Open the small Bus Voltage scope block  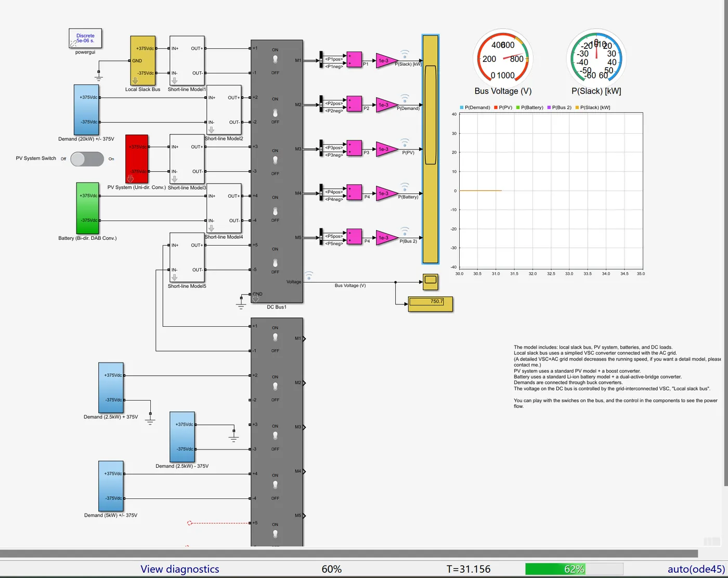click(431, 281)
